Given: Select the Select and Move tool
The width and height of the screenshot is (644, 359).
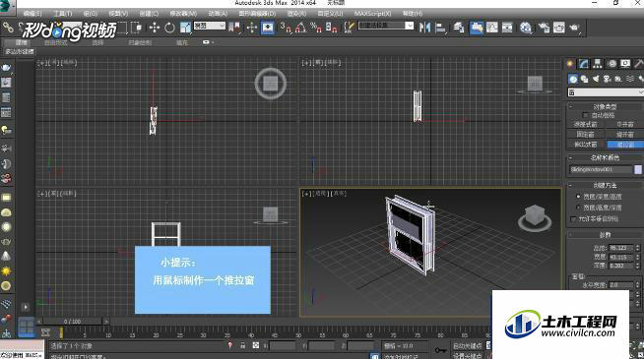Looking at the screenshot, I should 155,28.
